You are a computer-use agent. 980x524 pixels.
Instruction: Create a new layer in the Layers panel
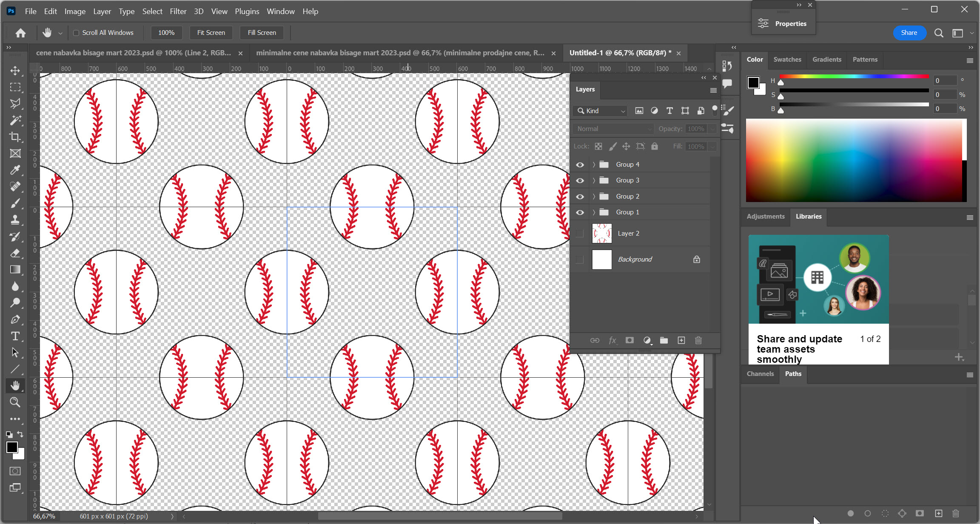681,340
